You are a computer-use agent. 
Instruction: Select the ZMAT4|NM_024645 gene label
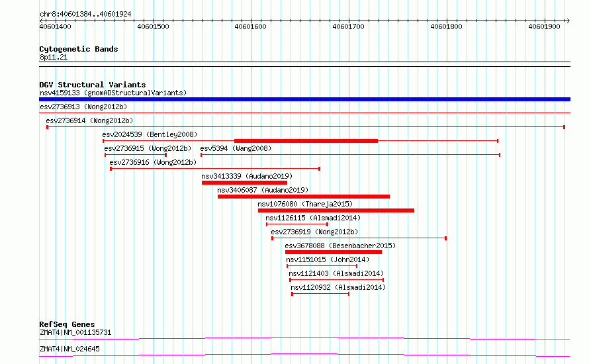coord(69,349)
